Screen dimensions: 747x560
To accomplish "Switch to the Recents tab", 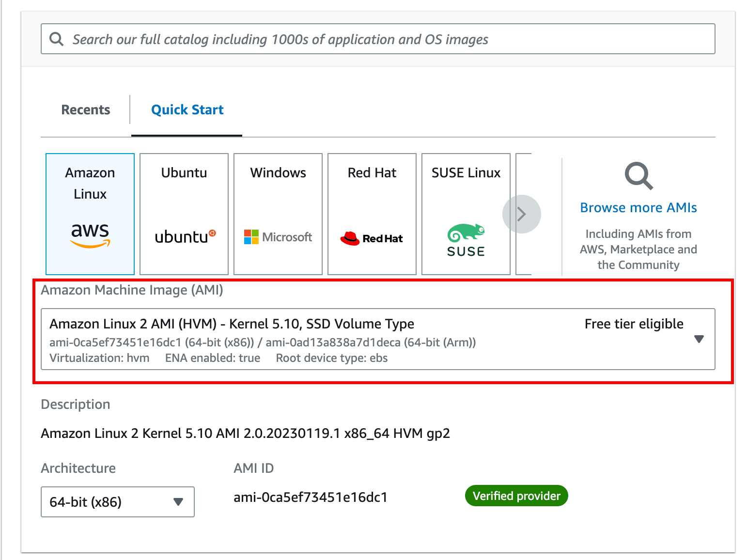I will coord(86,110).
